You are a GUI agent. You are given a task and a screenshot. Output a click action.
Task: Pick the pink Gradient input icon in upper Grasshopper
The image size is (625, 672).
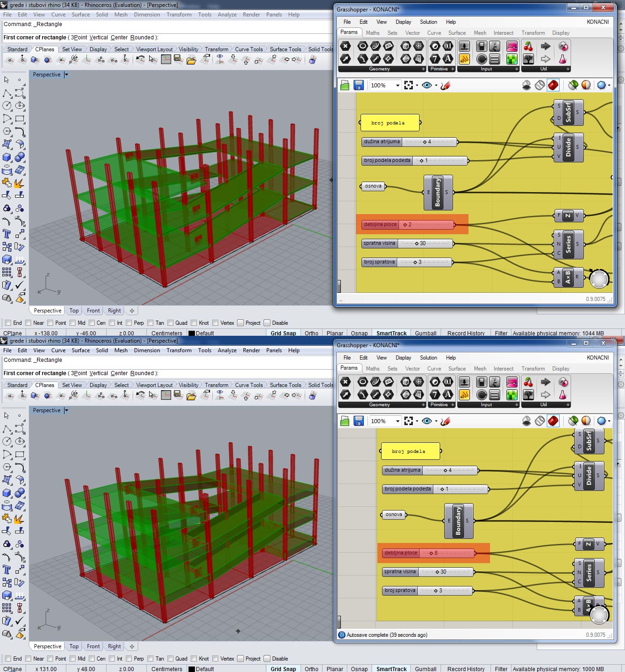point(512,46)
